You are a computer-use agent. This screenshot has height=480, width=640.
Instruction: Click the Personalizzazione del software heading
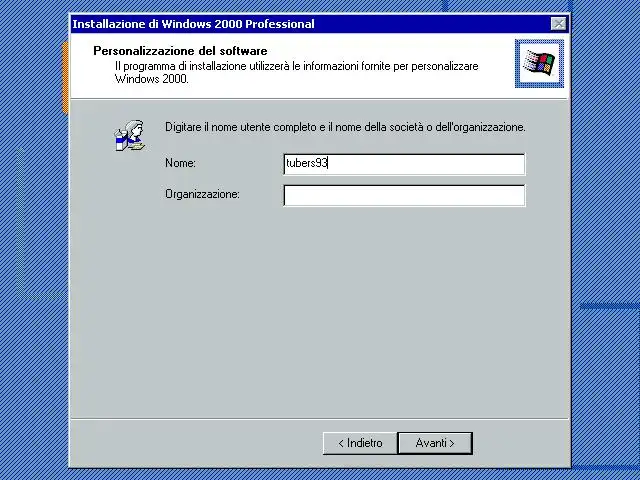(x=180, y=51)
